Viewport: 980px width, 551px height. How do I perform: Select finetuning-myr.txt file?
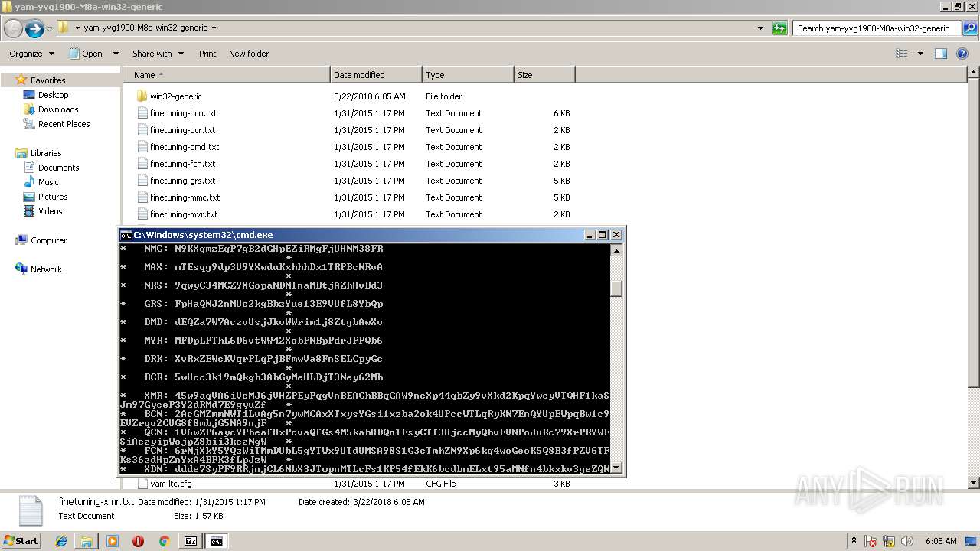tap(183, 214)
